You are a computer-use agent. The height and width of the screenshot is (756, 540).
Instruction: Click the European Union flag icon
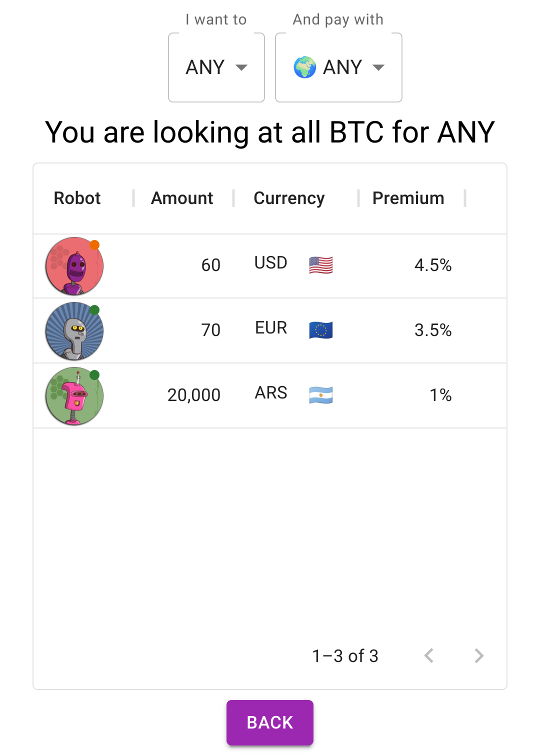[x=320, y=330]
